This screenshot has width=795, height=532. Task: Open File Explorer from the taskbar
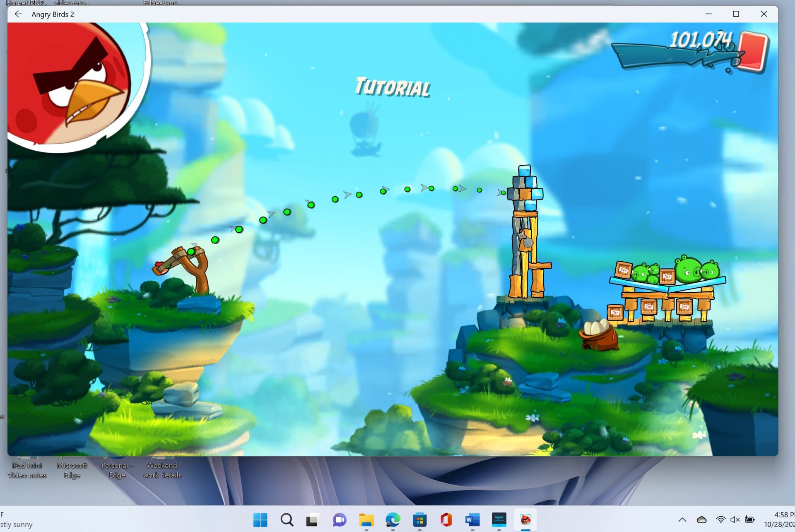click(366, 520)
